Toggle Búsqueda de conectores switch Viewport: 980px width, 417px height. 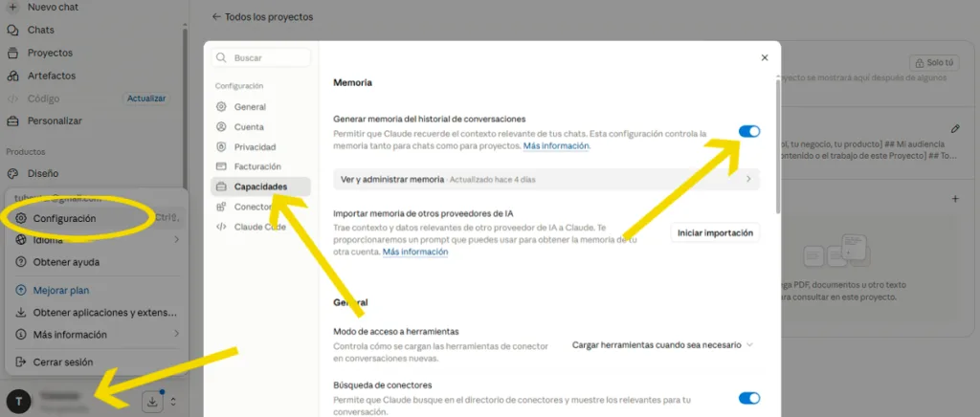pyautogui.click(x=749, y=398)
